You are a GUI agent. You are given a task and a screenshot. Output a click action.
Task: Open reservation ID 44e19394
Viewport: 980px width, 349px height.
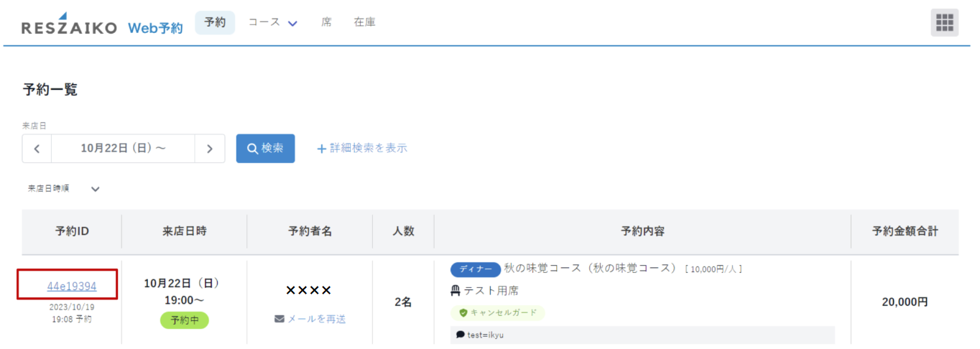[72, 287]
